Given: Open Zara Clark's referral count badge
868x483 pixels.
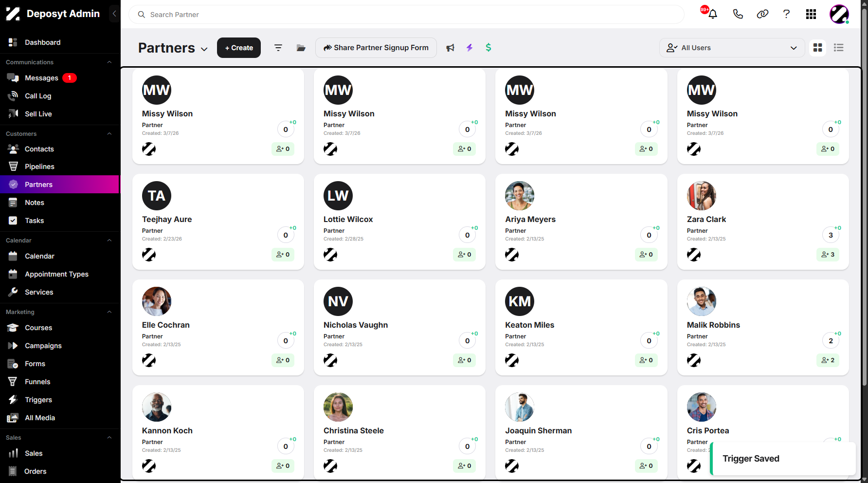Looking at the screenshot, I should point(831,235).
